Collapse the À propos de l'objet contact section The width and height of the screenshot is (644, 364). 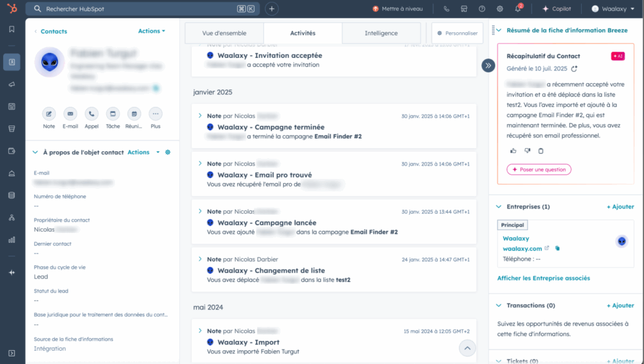click(35, 152)
